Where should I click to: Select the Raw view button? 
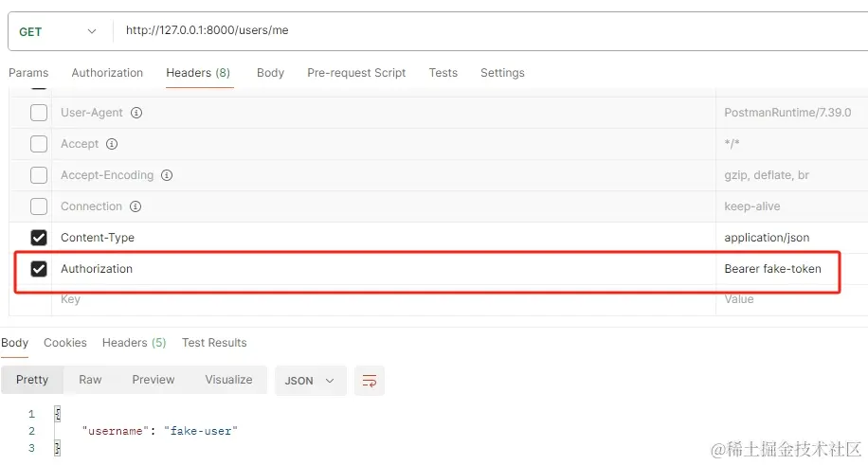tap(90, 380)
